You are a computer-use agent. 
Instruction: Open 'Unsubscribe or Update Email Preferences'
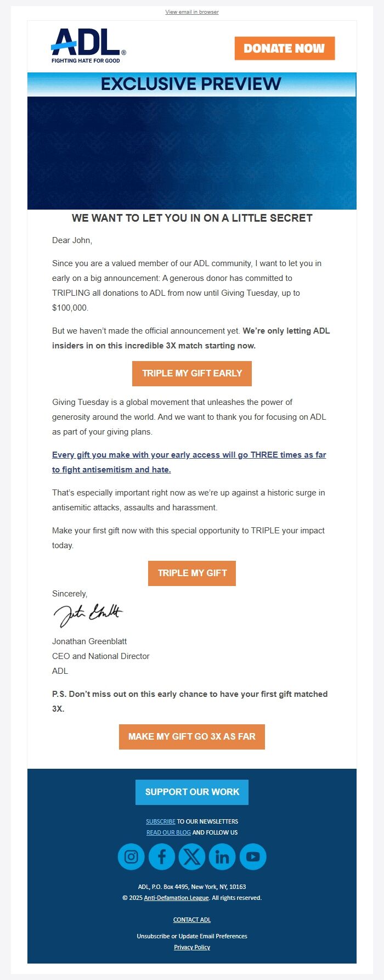191,936
